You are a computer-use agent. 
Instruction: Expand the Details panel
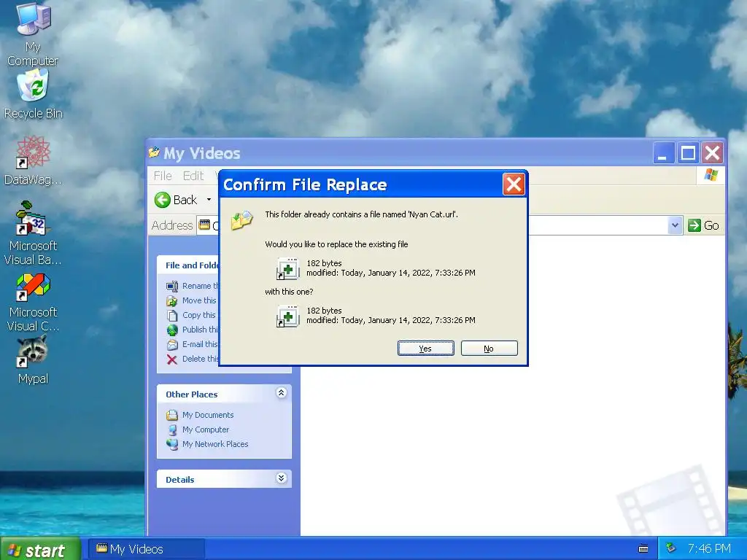click(x=281, y=478)
